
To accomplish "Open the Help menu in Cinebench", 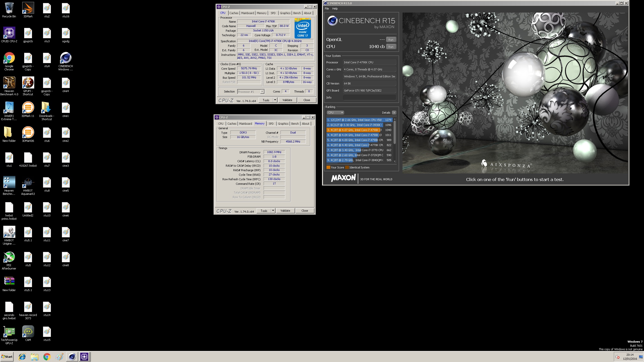I will 335,9.
